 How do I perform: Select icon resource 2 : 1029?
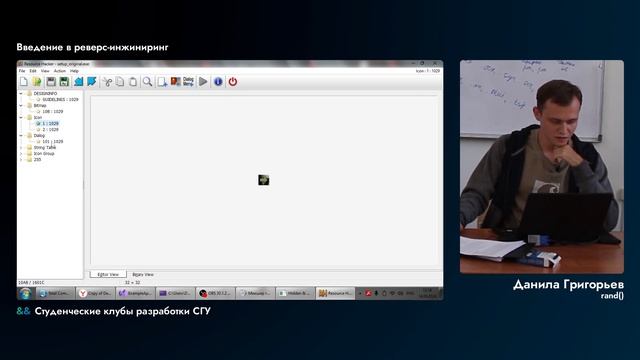click(x=50, y=129)
